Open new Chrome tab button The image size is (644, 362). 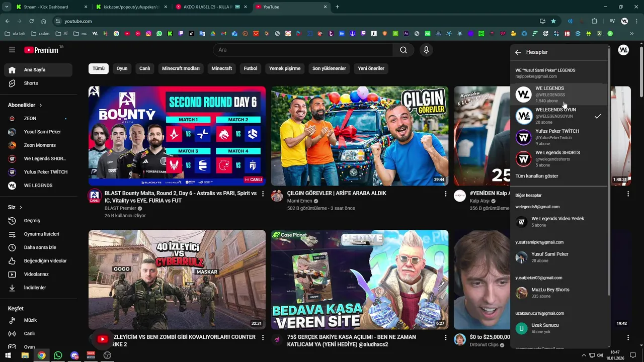[337, 7]
